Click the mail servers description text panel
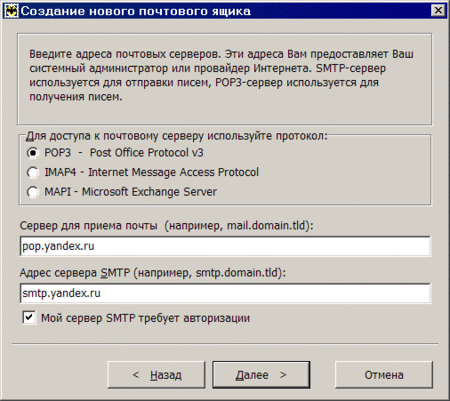Screen dimensions: 450x401 pyautogui.click(x=225, y=79)
